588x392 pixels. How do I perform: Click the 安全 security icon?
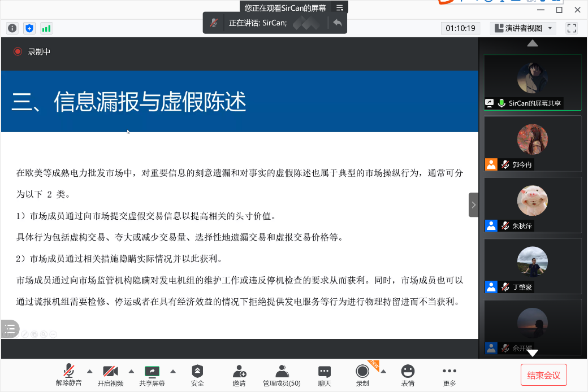click(197, 376)
